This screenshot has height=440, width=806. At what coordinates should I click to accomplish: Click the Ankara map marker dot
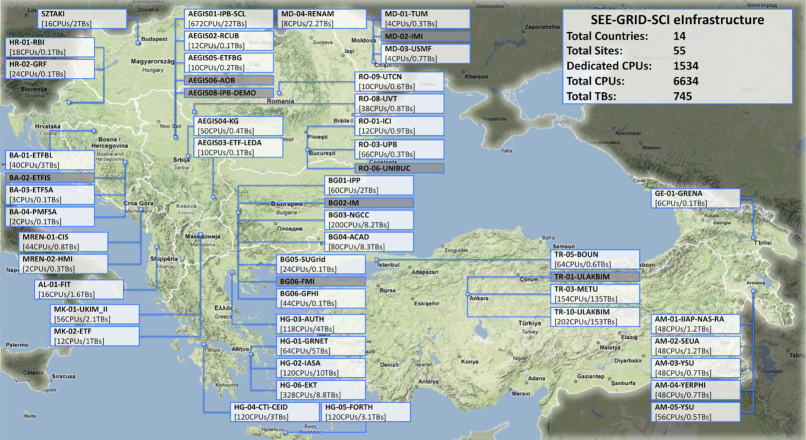(x=467, y=295)
